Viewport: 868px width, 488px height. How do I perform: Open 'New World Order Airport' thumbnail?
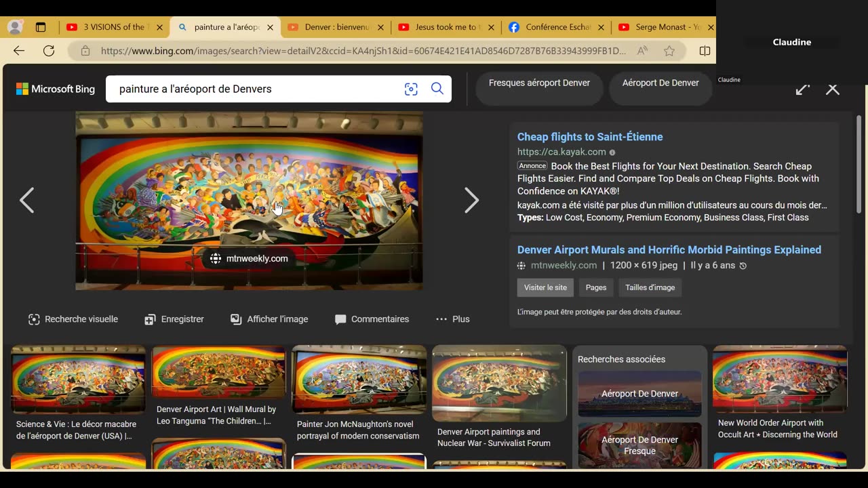780,380
